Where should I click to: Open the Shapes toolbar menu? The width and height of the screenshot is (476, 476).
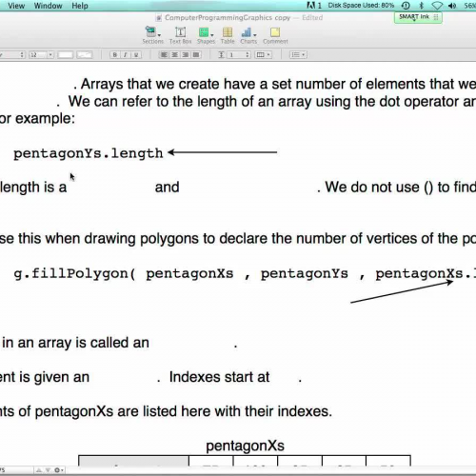coord(206,35)
